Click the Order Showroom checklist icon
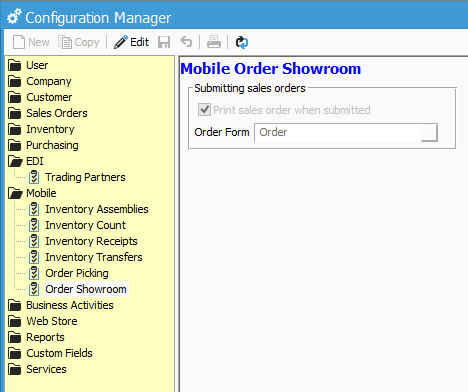This screenshot has width=468, height=392. (x=34, y=289)
